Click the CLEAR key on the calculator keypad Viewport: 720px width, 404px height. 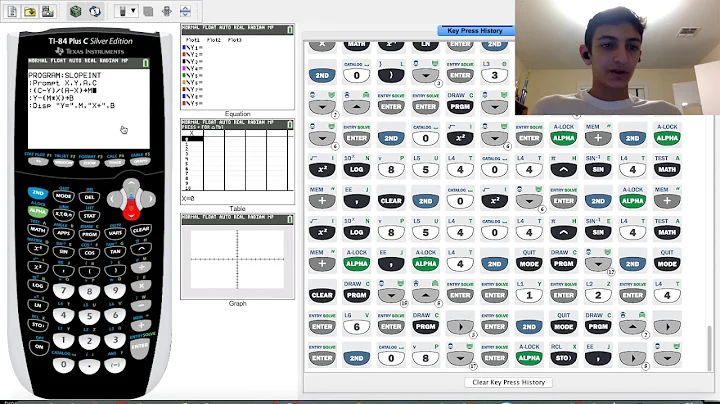tap(141, 230)
